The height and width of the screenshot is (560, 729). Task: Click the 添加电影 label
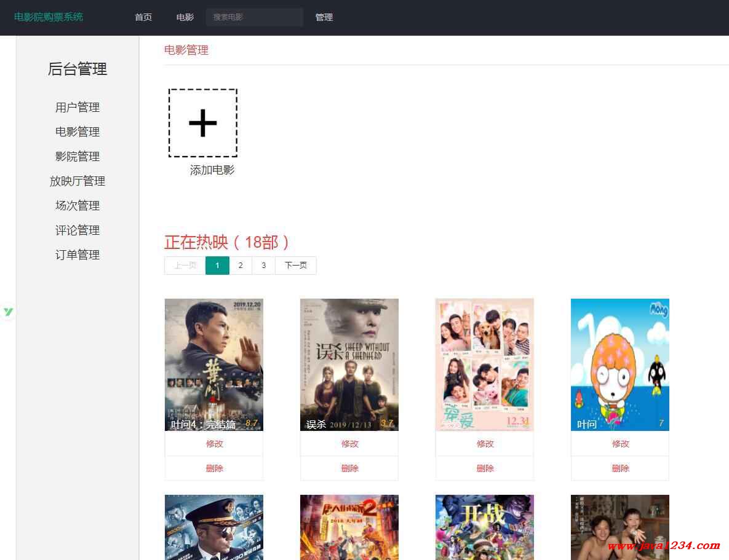point(212,170)
